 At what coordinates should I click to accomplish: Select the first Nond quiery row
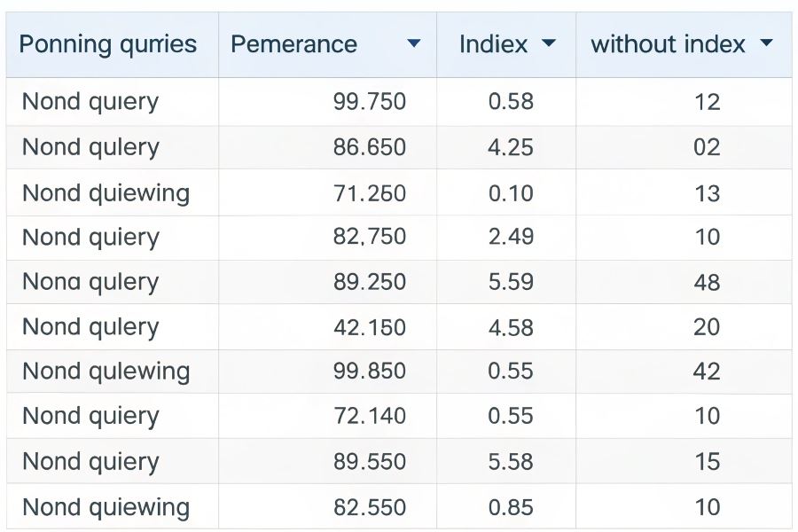[90, 102]
